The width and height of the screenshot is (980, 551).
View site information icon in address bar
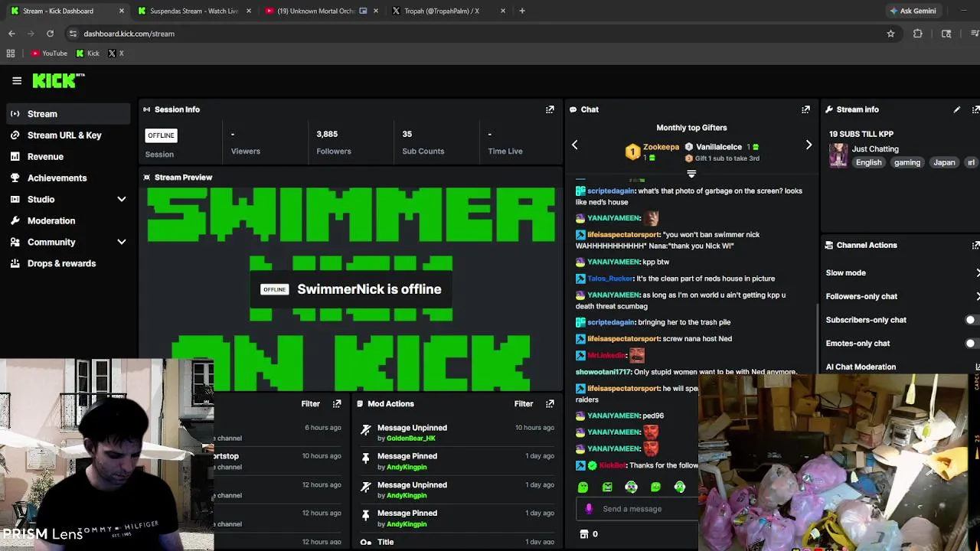(x=73, y=34)
